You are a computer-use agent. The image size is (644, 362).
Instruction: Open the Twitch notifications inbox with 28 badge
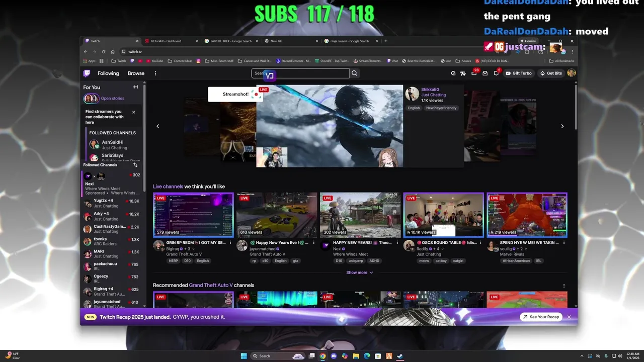[474, 73]
